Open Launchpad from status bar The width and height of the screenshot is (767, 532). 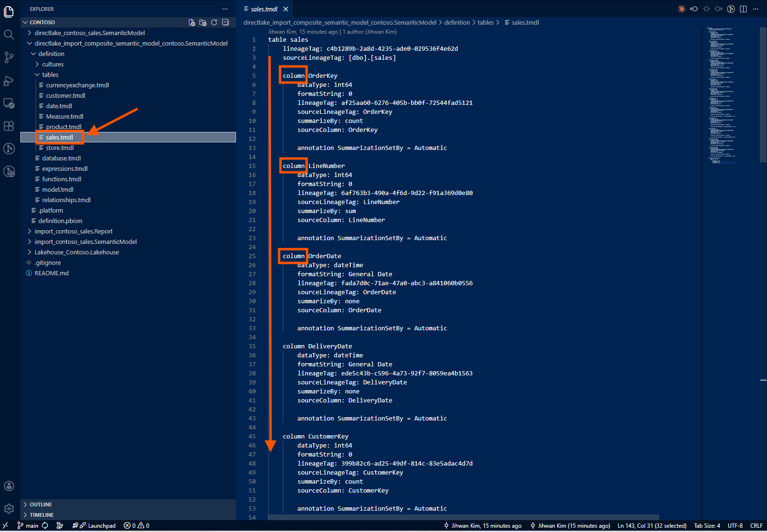(94, 525)
